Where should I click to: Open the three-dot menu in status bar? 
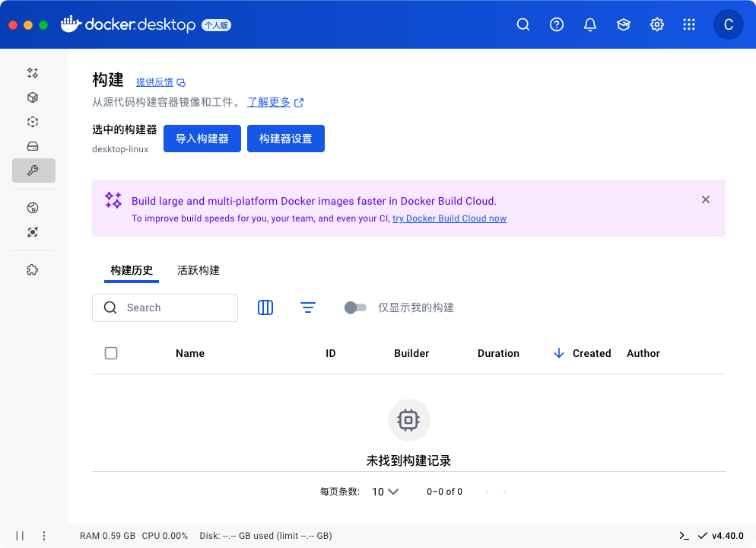point(44,536)
